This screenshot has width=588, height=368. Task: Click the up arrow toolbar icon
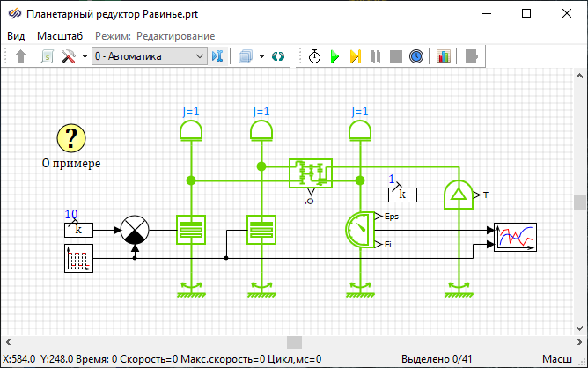(21, 56)
